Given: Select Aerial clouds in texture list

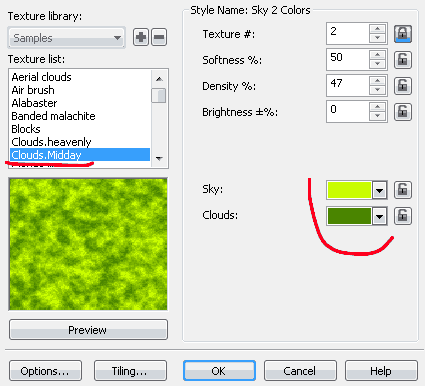Looking at the screenshot, I should click(x=80, y=77).
